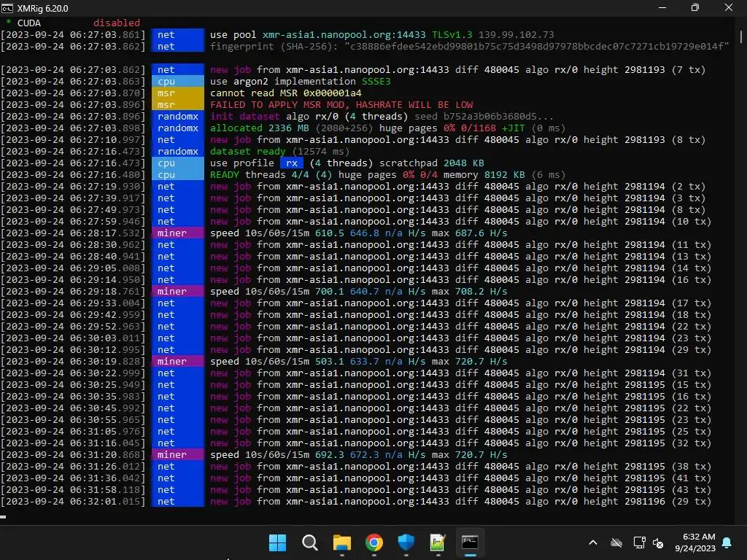Click the pool address xmr-asia1.nanopool.org:14433 on 'use pool' line
This screenshot has width=747, height=560.
[344, 35]
